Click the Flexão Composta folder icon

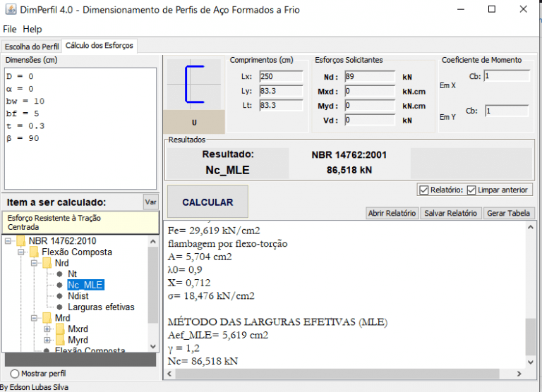pyautogui.click(x=34, y=252)
